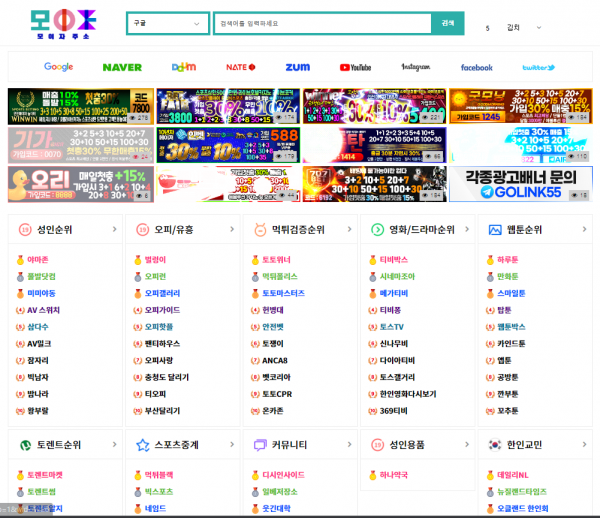Open the 충청도 달리기 link
The height and width of the screenshot is (518, 600).
(x=166, y=378)
